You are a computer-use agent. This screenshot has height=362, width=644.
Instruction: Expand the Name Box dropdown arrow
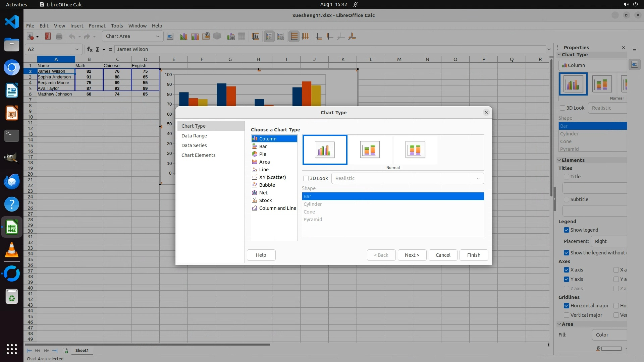pyautogui.click(x=76, y=49)
